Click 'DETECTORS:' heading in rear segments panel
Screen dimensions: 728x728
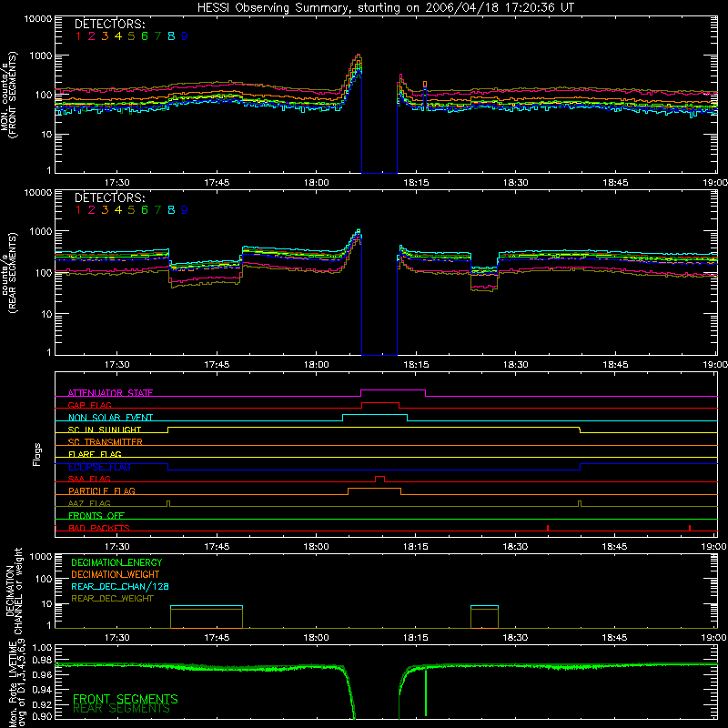[110, 197]
